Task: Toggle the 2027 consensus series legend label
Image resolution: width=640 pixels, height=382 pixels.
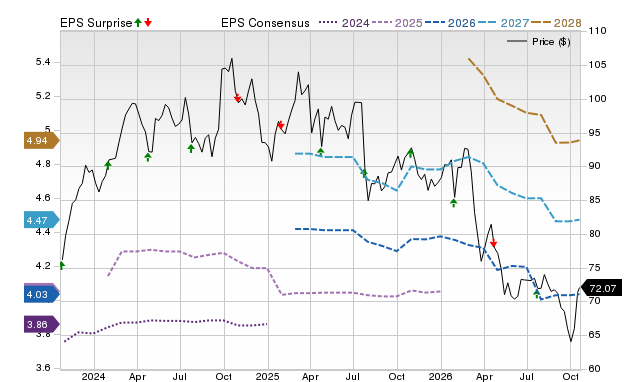Action: tap(515, 23)
